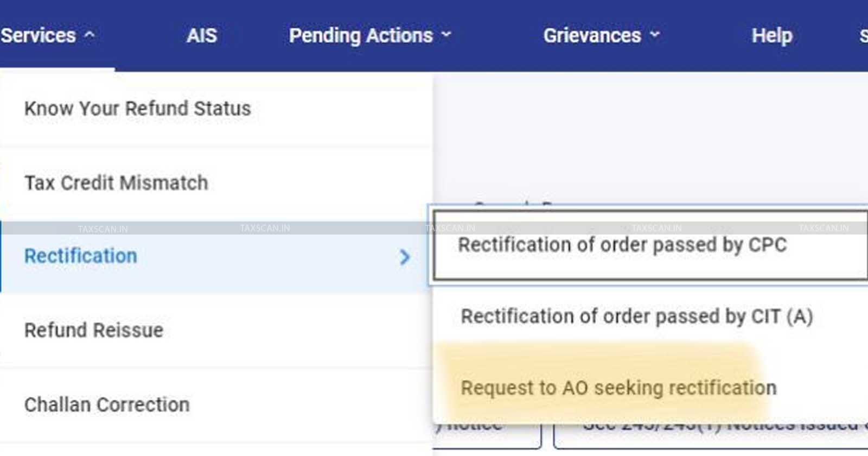Collapse Services menu using its up caret
Image resolution: width=868 pixels, height=456 pixels.
pyautogui.click(x=90, y=35)
